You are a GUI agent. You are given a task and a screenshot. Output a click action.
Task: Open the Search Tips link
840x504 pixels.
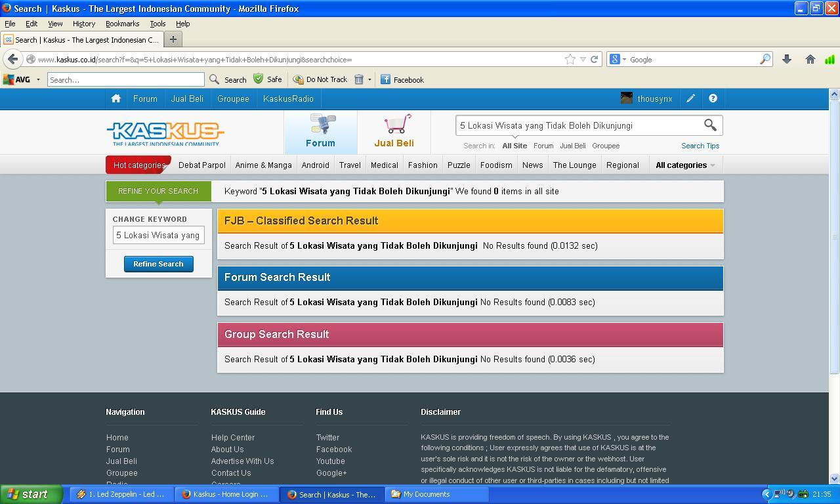pos(700,146)
